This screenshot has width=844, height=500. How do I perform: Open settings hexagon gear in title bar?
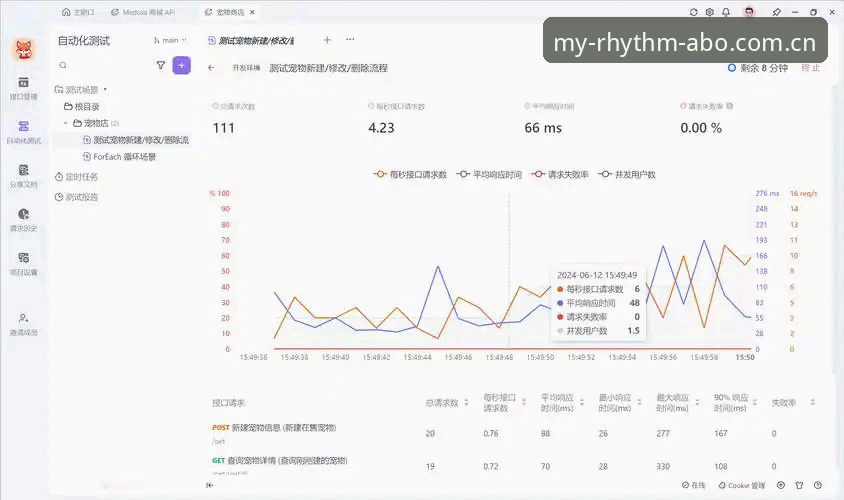tap(709, 12)
